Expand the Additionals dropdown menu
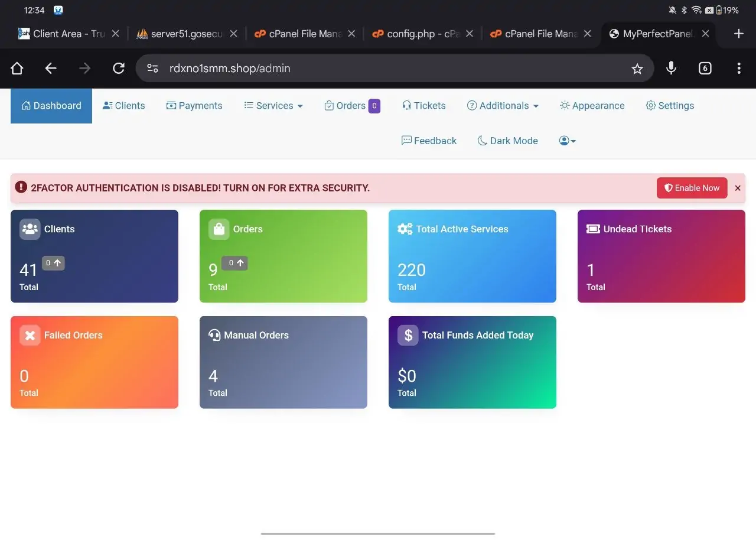The width and height of the screenshot is (756, 540). [x=503, y=106]
